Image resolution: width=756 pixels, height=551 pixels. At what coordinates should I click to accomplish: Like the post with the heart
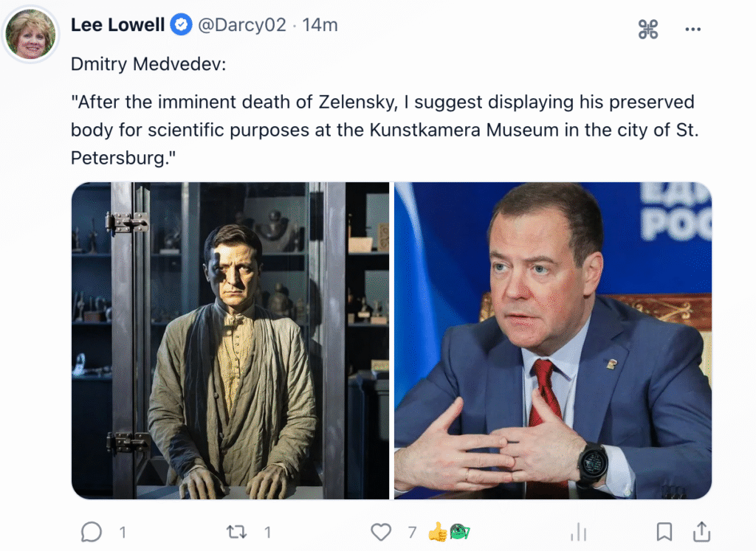(x=381, y=532)
